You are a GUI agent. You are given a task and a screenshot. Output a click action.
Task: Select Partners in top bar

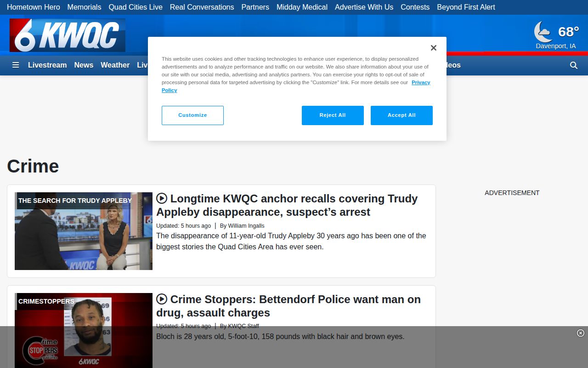[255, 7]
